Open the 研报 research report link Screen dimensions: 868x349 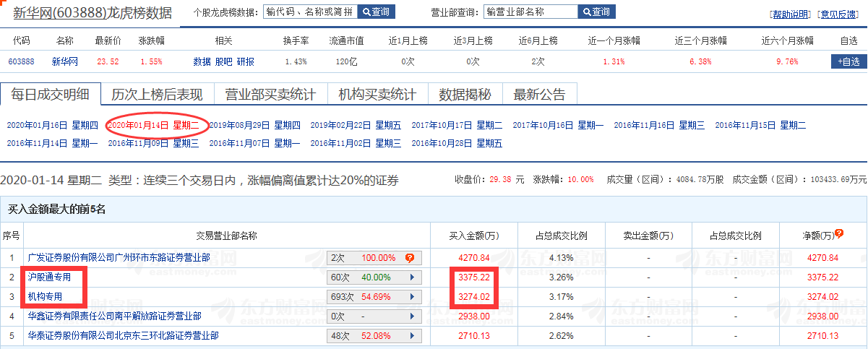pos(246,62)
